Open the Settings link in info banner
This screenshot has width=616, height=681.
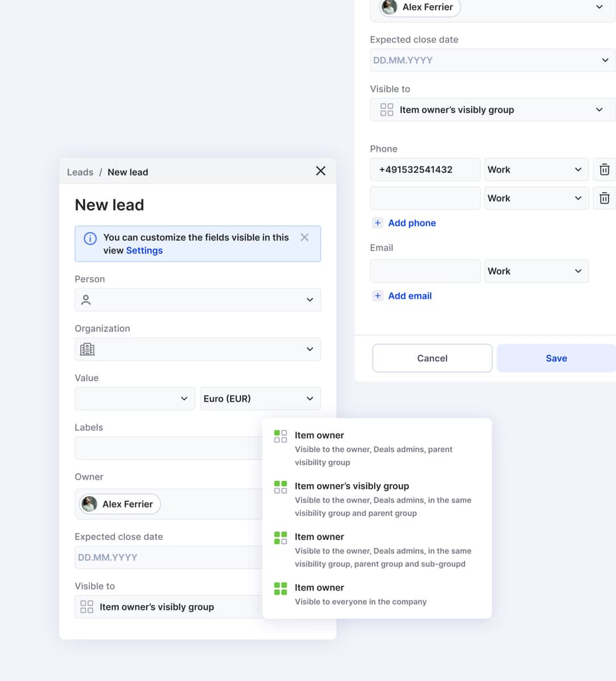(x=144, y=251)
